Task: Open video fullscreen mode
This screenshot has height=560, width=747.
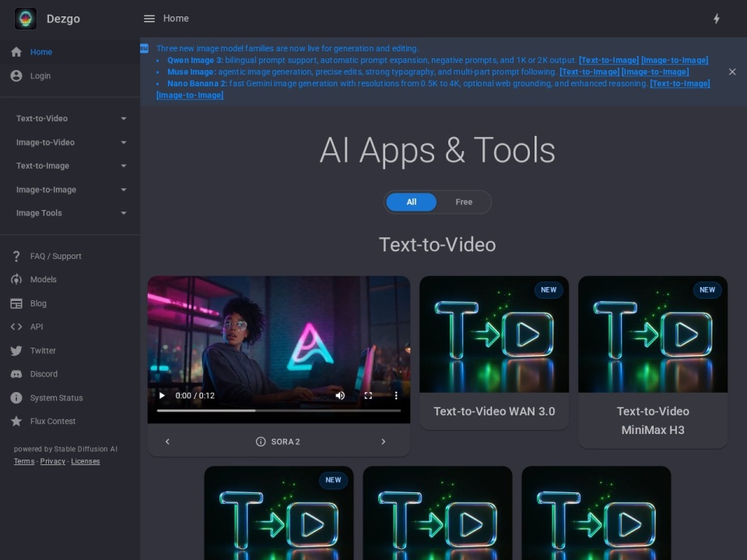Action: click(368, 396)
